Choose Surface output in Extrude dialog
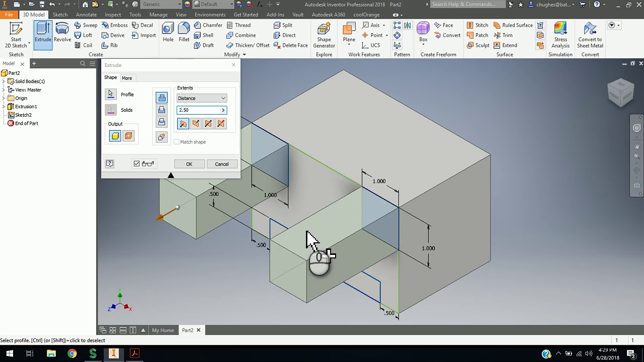 tap(128, 136)
